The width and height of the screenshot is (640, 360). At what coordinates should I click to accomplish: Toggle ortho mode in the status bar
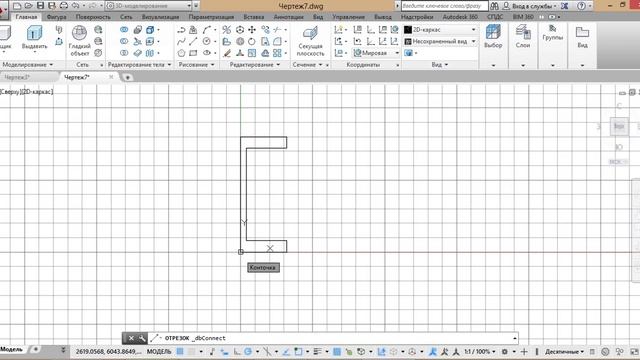tap(237, 351)
